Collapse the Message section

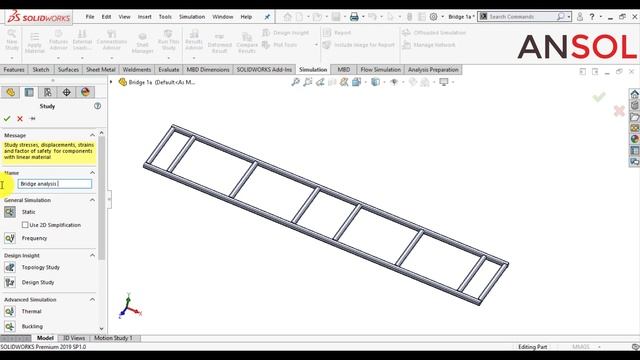tap(92, 135)
